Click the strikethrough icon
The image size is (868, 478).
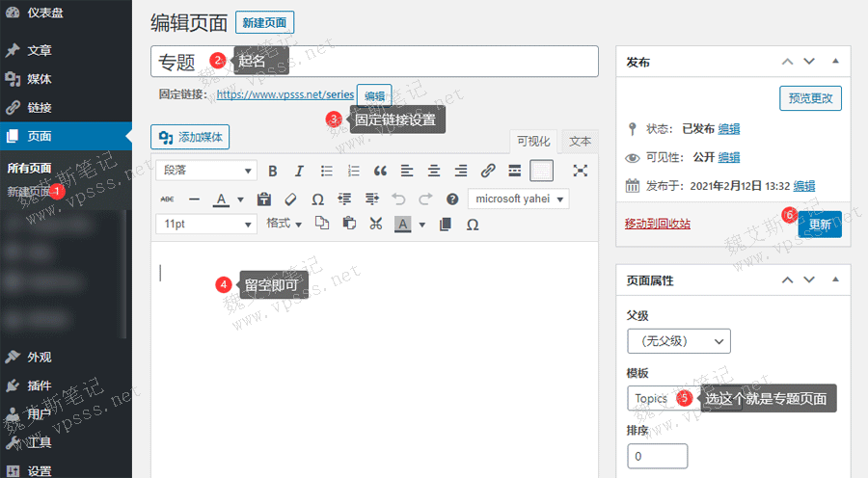(x=167, y=199)
